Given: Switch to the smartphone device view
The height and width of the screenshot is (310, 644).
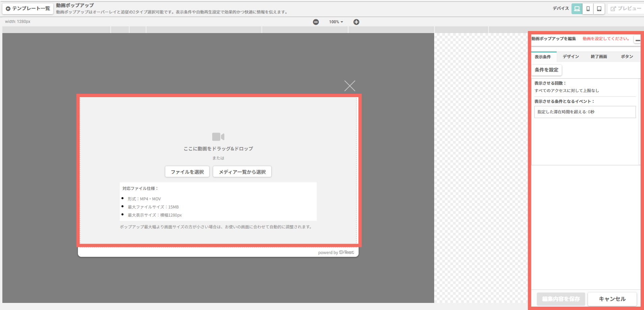Looking at the screenshot, I should (x=588, y=9).
